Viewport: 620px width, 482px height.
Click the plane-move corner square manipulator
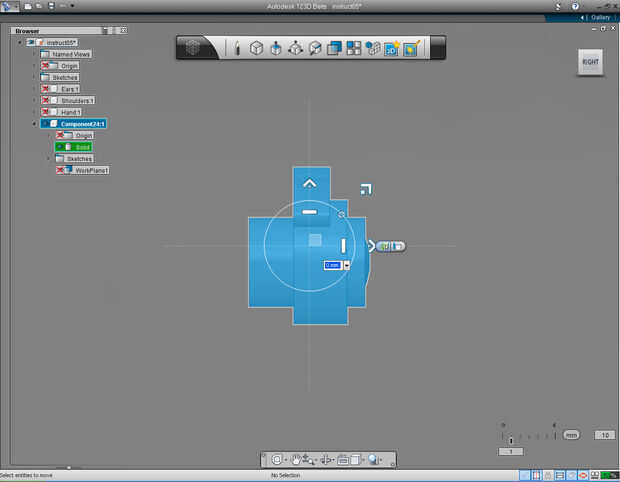pos(366,190)
